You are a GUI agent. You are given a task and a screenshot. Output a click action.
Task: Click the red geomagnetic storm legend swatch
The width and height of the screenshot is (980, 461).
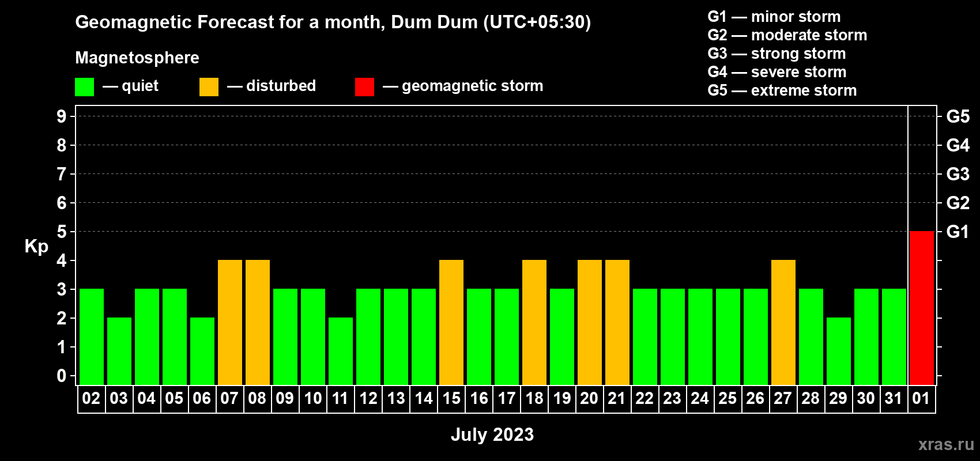tap(364, 87)
